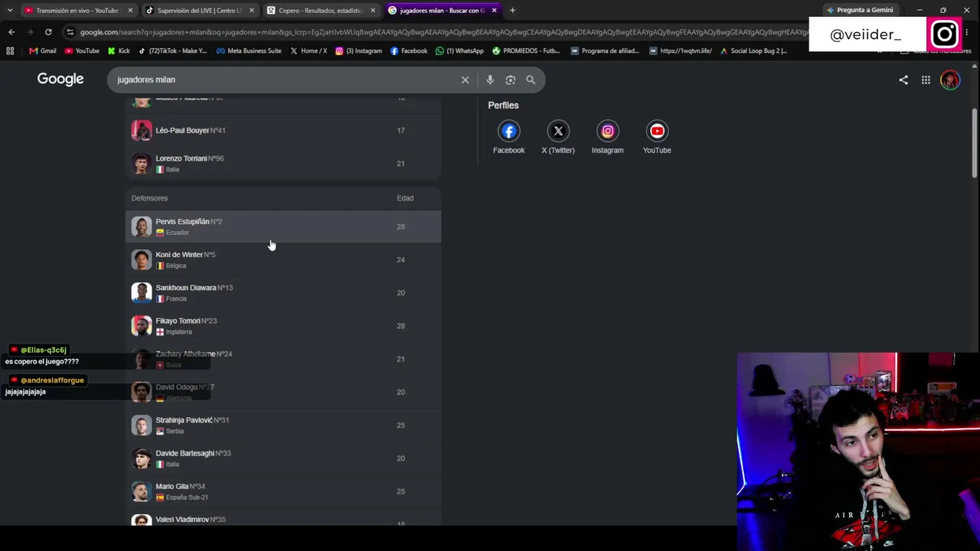Reload the current page
The height and width of the screenshot is (551, 980).
point(48,32)
